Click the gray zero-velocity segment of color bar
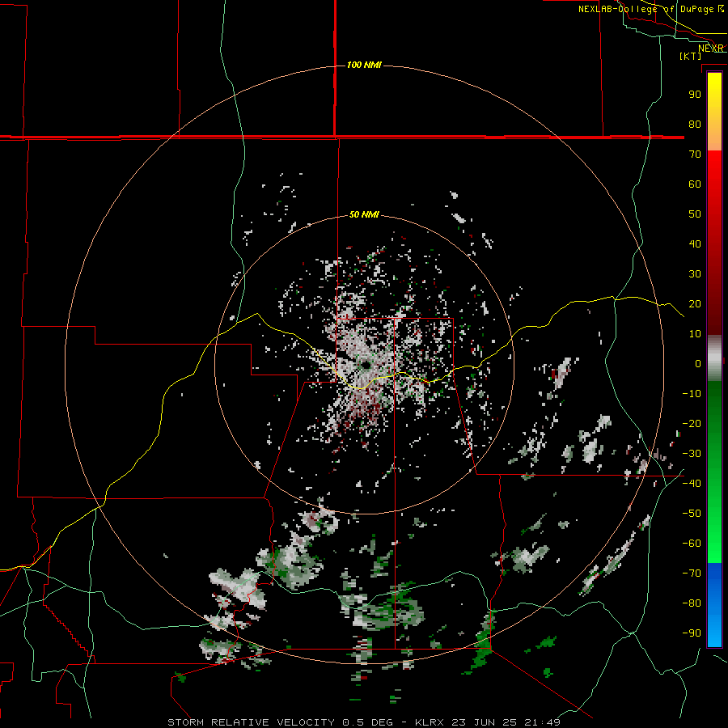This screenshot has height=728, width=728. (x=714, y=360)
